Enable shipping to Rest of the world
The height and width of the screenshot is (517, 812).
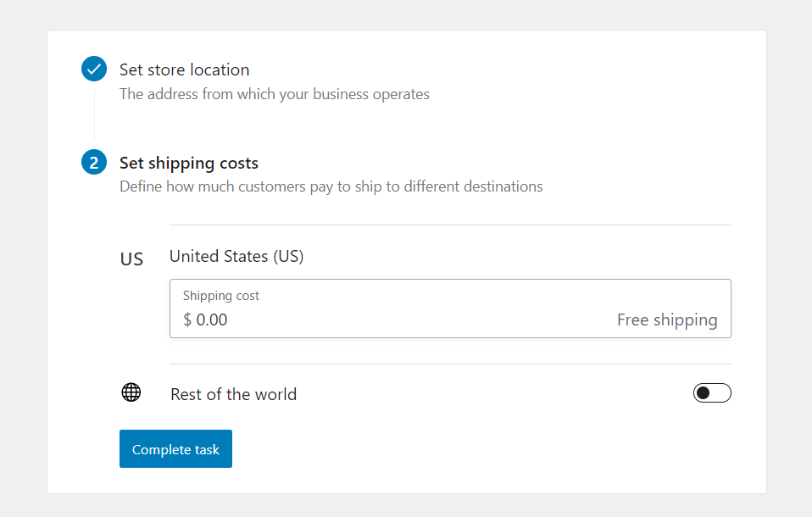712,392
